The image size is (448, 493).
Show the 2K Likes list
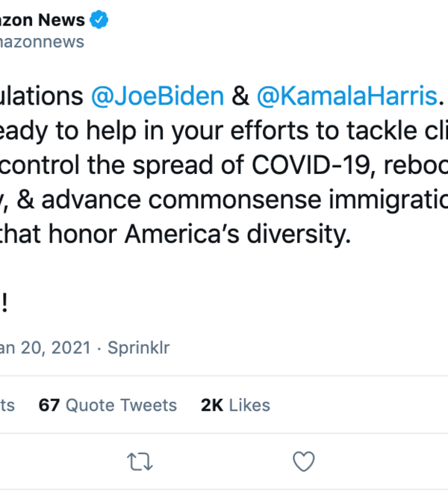tap(235, 405)
